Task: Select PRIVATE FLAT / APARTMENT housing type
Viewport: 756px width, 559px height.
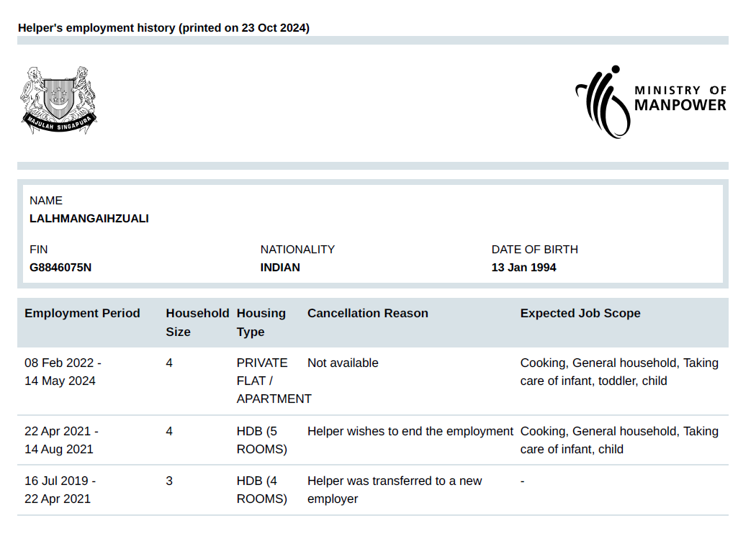Action: 274,381
